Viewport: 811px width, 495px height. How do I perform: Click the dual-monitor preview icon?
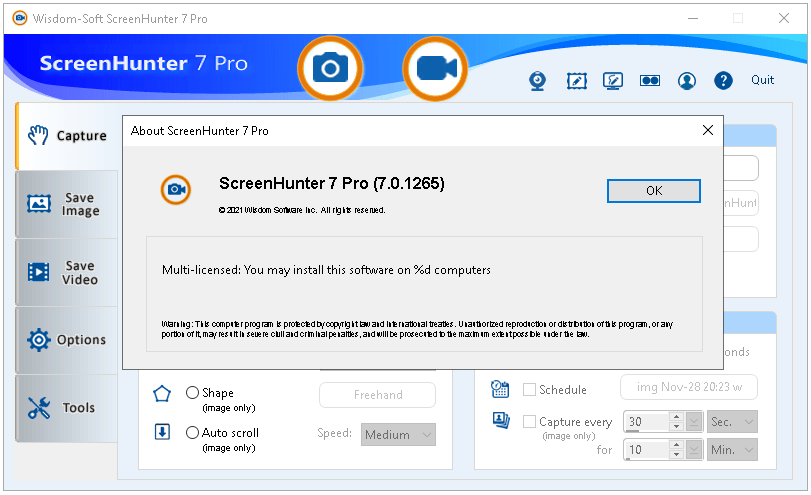tap(650, 80)
